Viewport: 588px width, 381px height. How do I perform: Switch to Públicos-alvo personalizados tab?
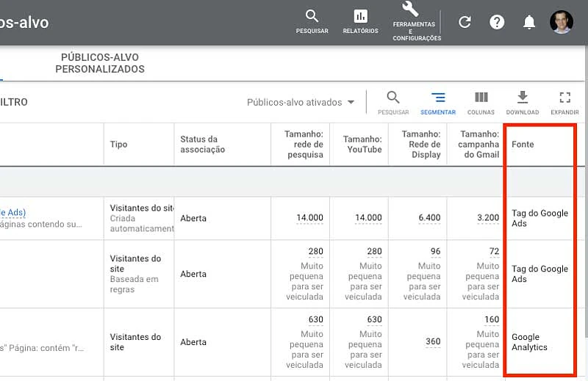(x=100, y=63)
